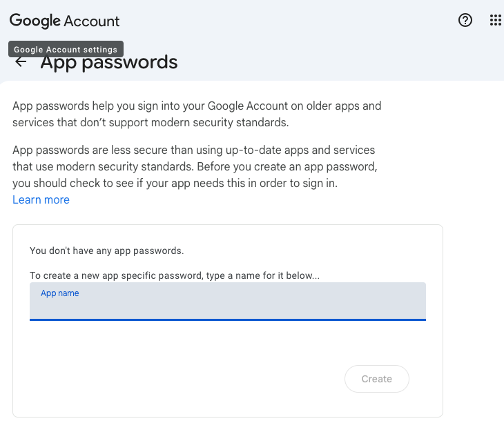Follow the "Learn more" link

41,199
